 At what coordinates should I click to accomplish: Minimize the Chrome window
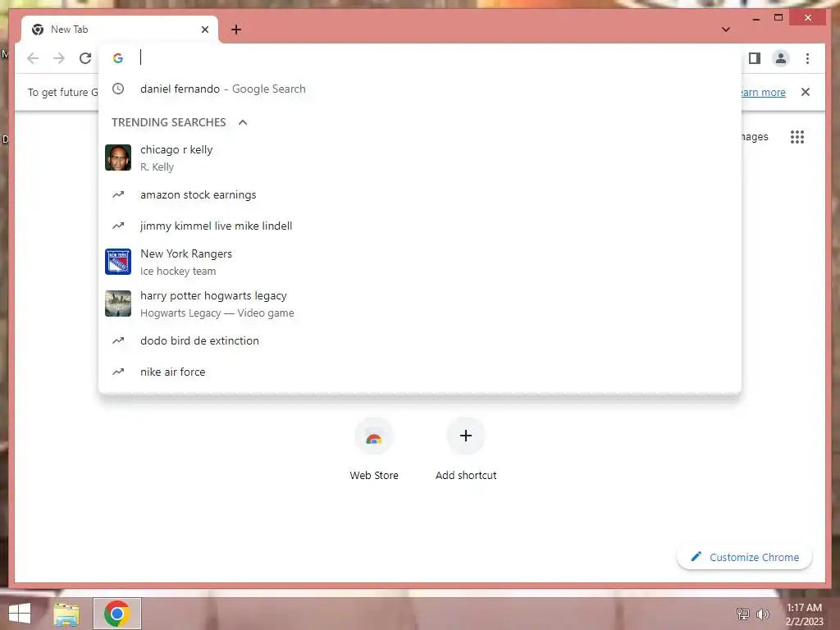(756, 18)
